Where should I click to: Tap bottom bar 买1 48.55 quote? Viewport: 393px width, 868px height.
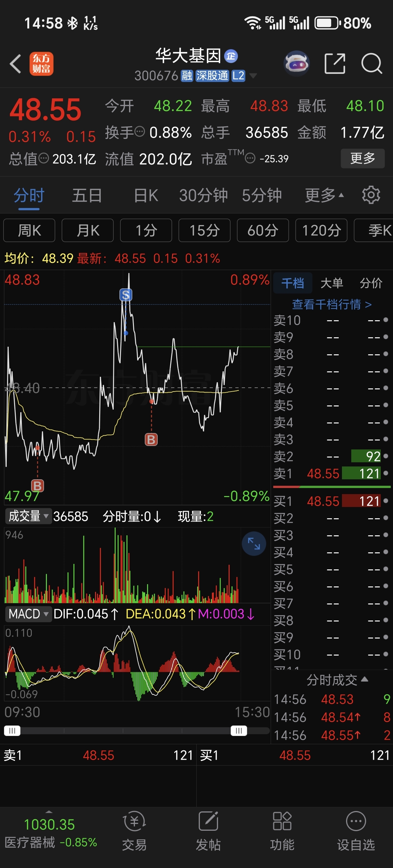point(295,755)
